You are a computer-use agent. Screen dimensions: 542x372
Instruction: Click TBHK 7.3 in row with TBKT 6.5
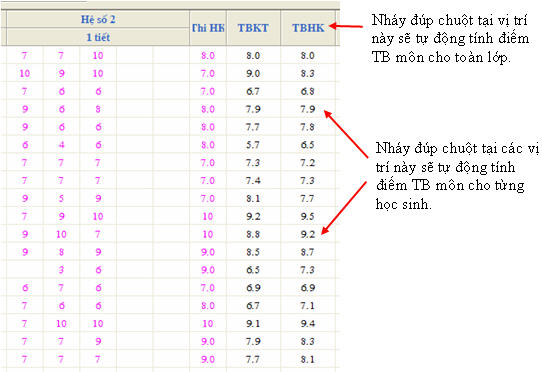click(307, 270)
